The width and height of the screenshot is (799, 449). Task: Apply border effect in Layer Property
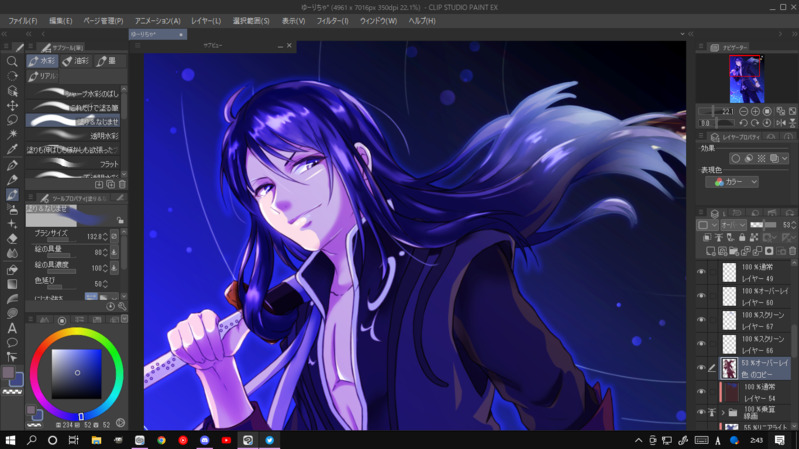coord(735,159)
